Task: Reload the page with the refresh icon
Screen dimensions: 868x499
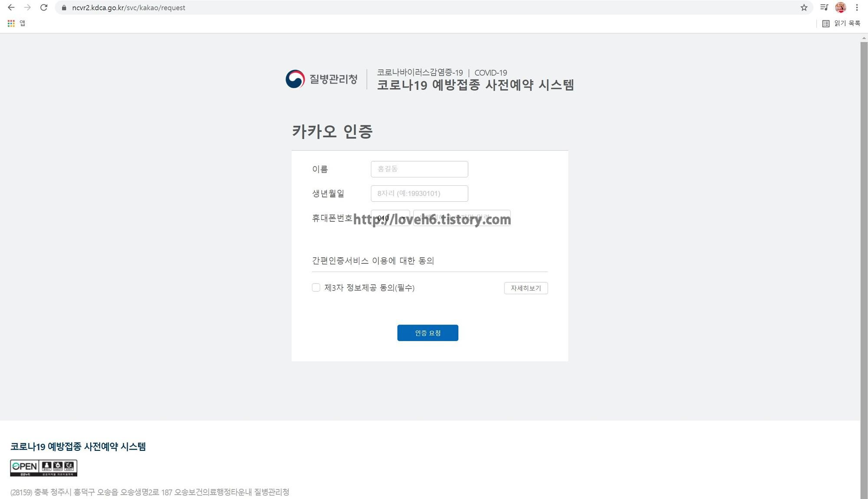Action: click(44, 7)
